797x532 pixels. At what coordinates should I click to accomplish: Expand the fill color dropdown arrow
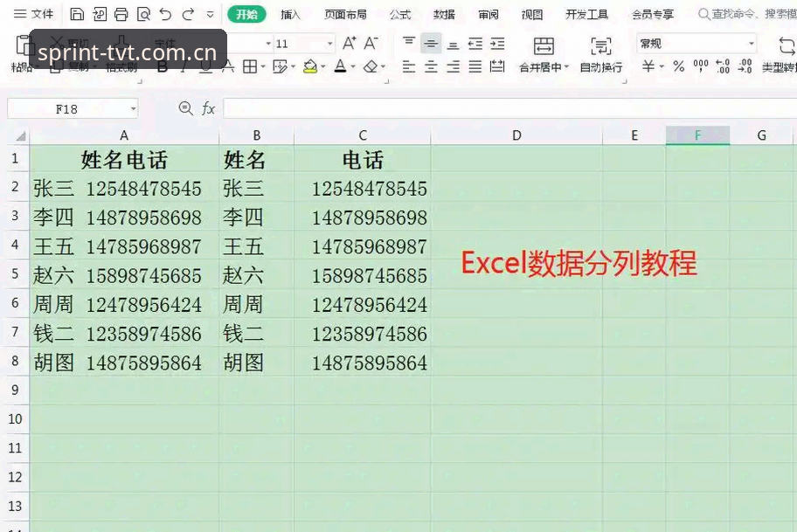[x=322, y=66]
